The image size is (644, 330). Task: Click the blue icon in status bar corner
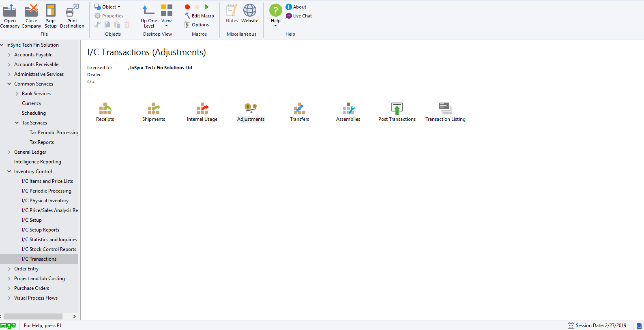[x=639, y=326]
